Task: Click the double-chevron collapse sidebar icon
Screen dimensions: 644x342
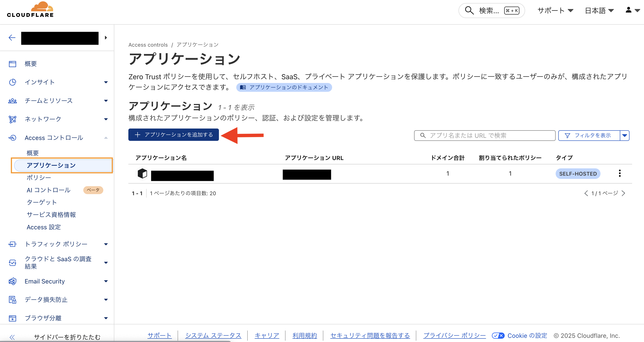Action: tap(12, 337)
